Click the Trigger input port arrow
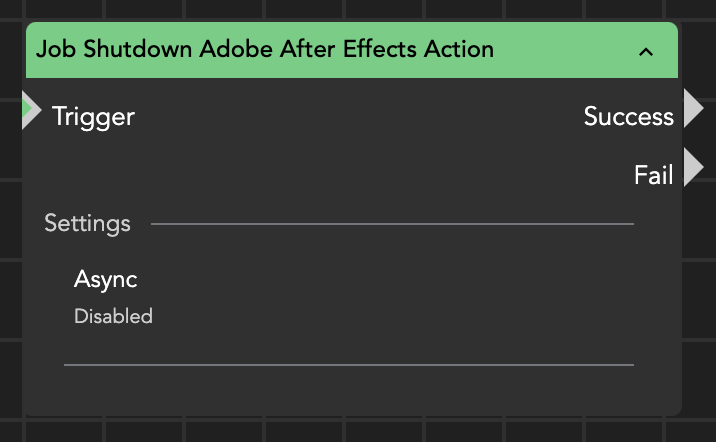This screenshot has width=716, height=442. (31, 110)
